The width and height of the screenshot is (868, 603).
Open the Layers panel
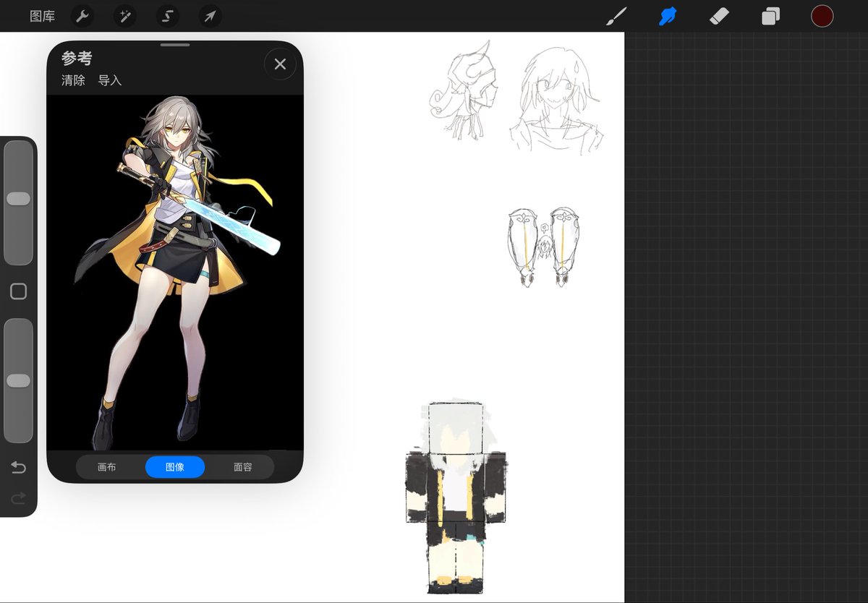pos(770,16)
